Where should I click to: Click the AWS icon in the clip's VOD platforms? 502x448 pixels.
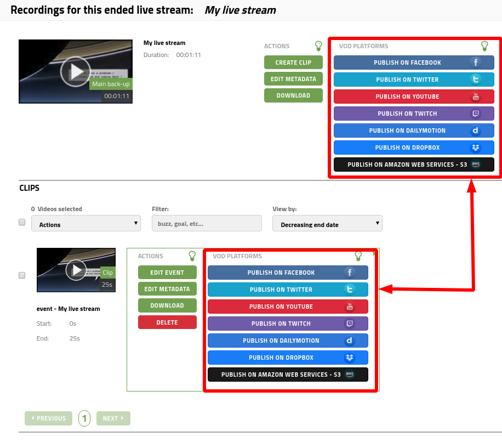(350, 374)
